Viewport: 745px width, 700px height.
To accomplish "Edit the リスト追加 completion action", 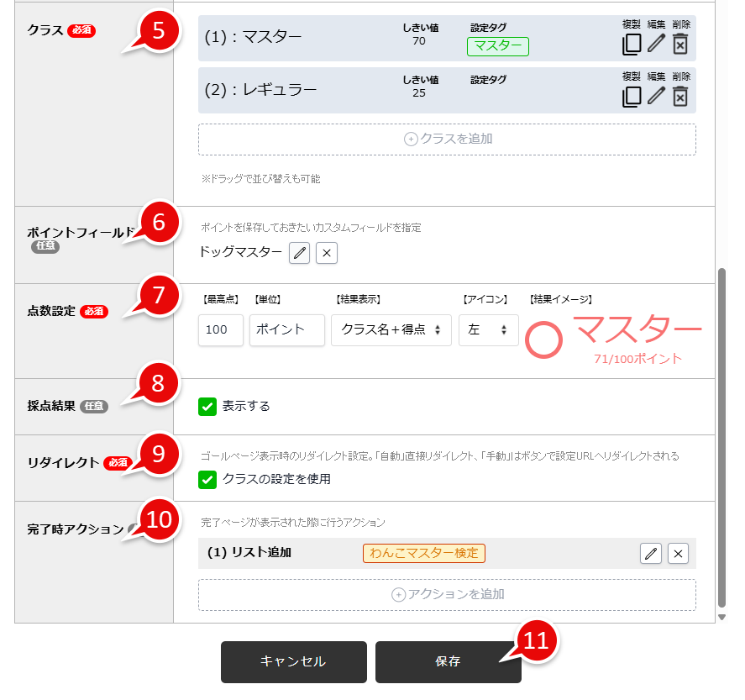I will click(651, 553).
